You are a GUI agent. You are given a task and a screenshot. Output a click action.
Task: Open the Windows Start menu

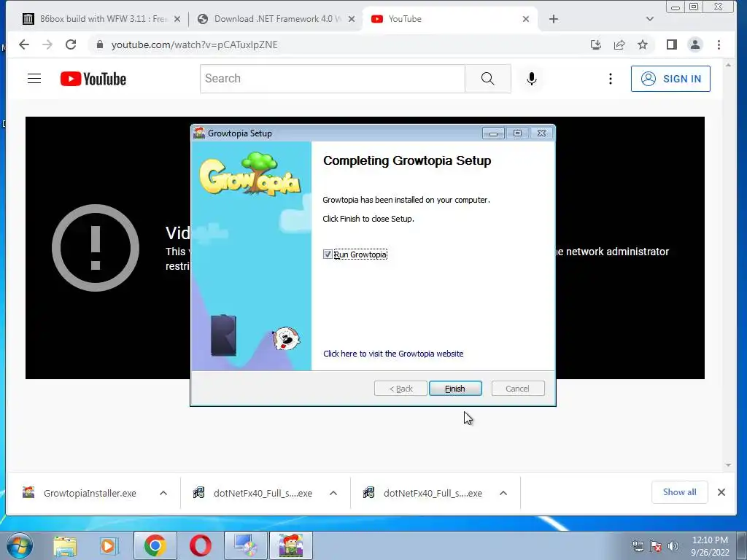(19, 545)
